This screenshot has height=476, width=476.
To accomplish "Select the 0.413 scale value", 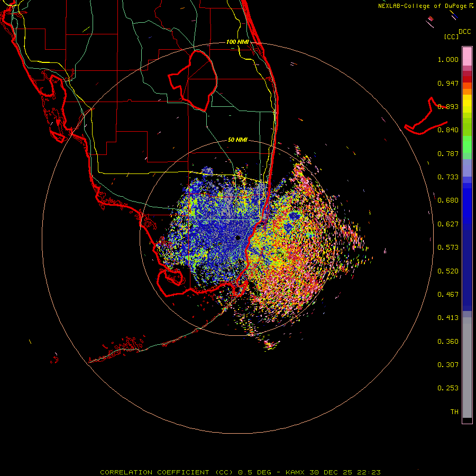I will click(x=448, y=318).
